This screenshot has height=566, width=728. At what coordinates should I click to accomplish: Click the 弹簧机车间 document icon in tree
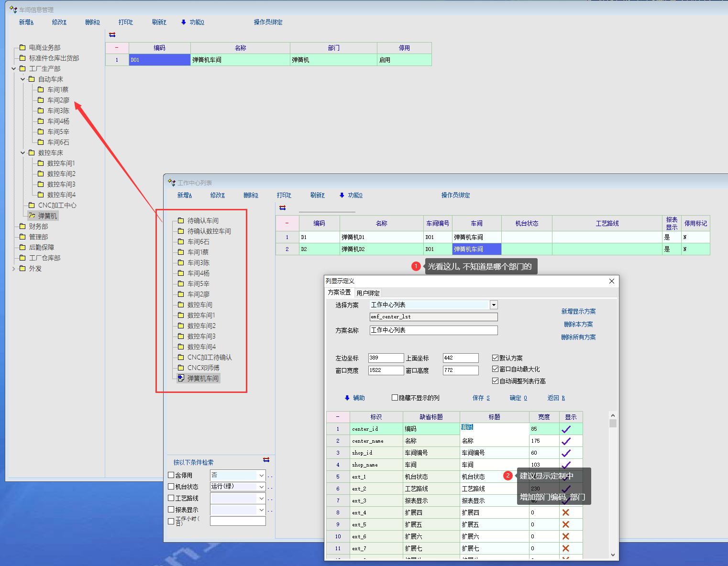(x=181, y=378)
